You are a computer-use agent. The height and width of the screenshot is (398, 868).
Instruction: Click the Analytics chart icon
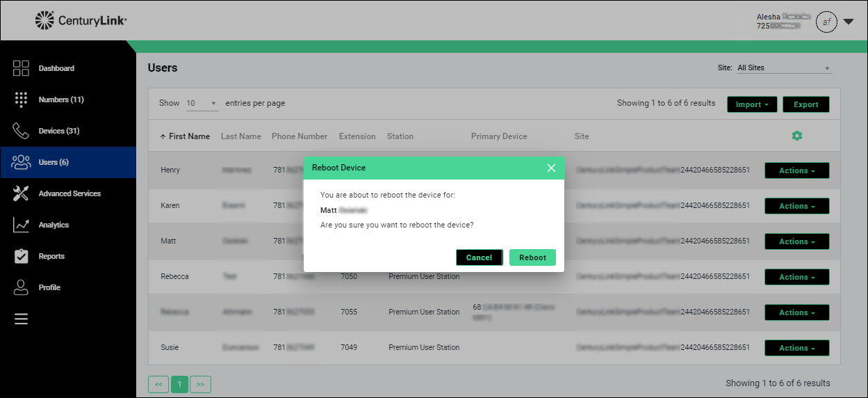[21, 225]
